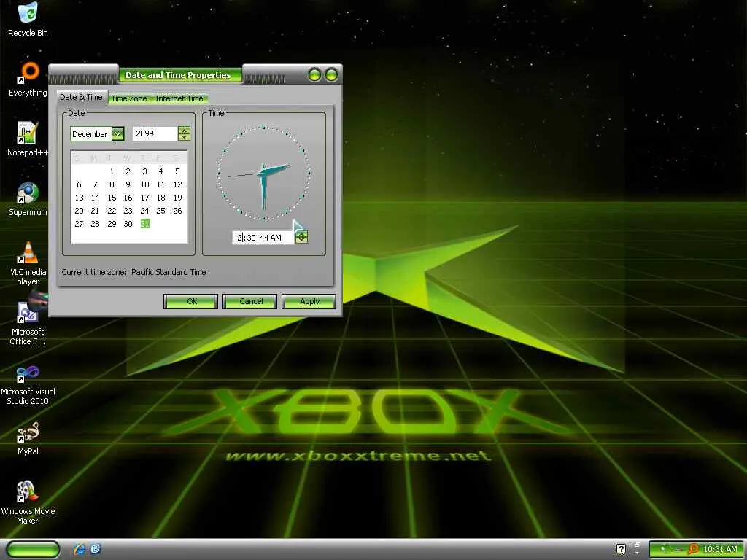The height and width of the screenshot is (560, 747).
Task: Click the year spinner arrows
Action: [184, 134]
